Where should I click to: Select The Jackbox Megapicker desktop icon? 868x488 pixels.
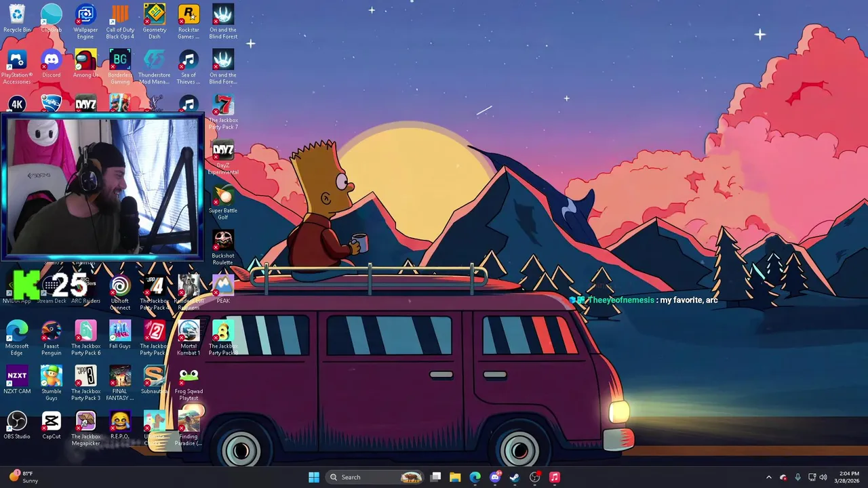[85, 430]
